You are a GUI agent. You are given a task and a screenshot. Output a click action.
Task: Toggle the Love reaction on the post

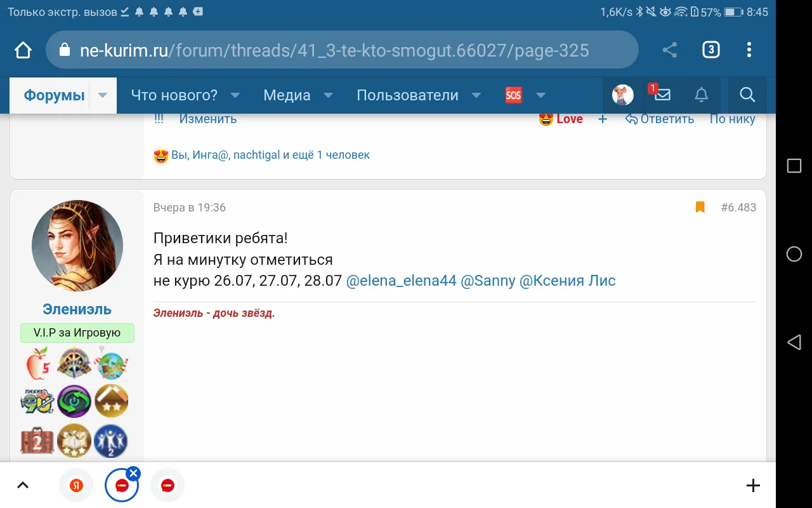click(561, 118)
